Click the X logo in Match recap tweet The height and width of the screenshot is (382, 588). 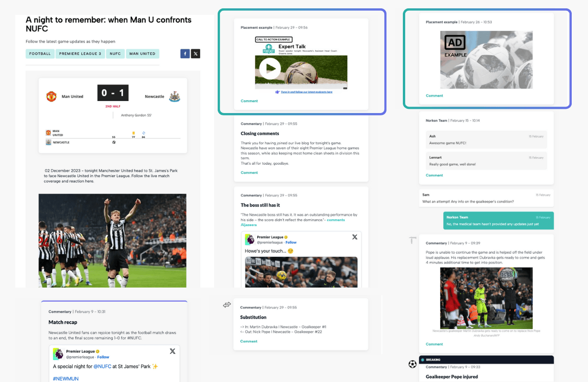point(173,351)
